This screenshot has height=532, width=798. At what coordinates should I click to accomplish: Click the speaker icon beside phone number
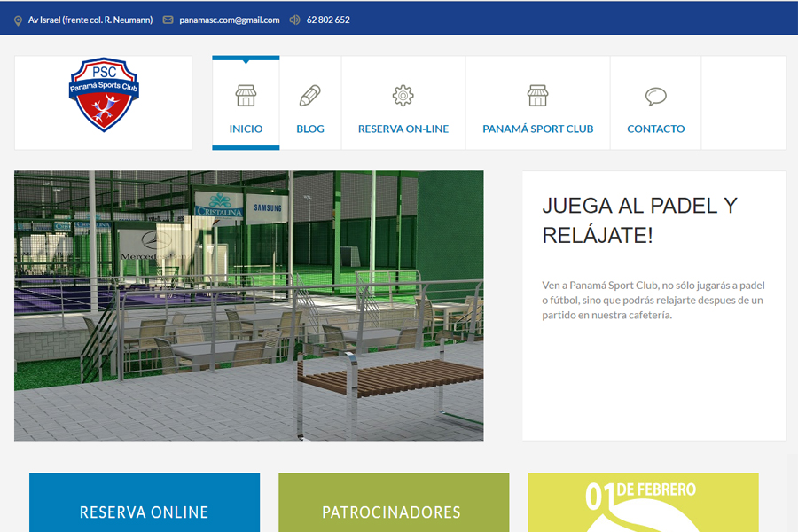tap(294, 20)
